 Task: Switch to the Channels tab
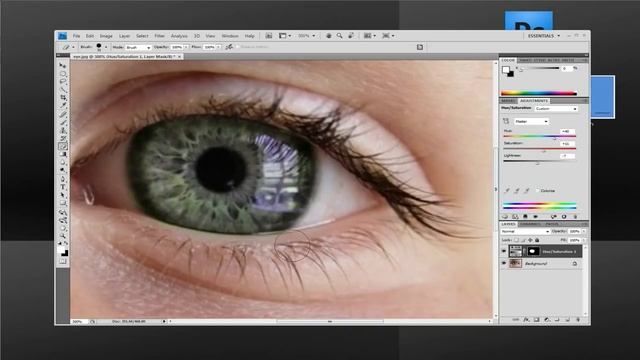[x=529, y=224]
